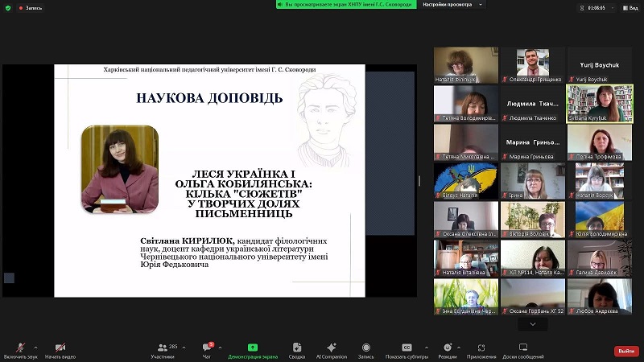Expand the arrow next to Чат

(220, 348)
